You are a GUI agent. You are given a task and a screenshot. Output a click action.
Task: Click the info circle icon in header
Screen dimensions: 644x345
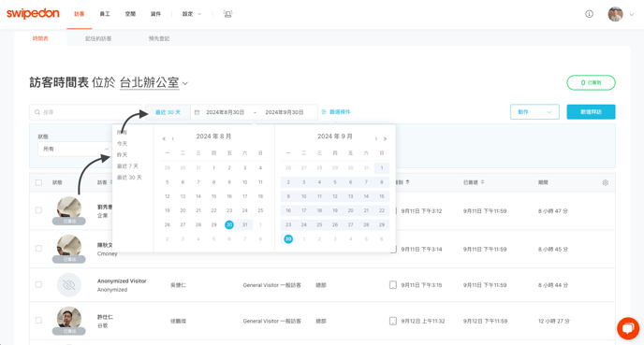(x=589, y=14)
